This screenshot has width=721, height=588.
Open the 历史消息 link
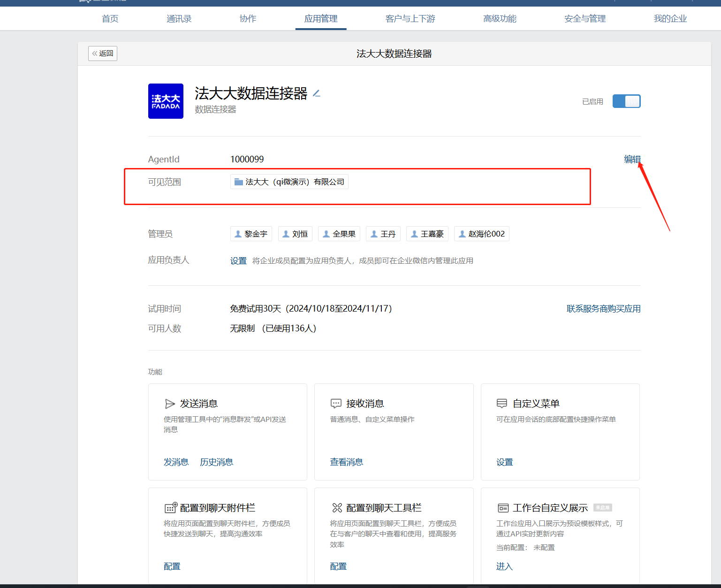pyautogui.click(x=216, y=462)
